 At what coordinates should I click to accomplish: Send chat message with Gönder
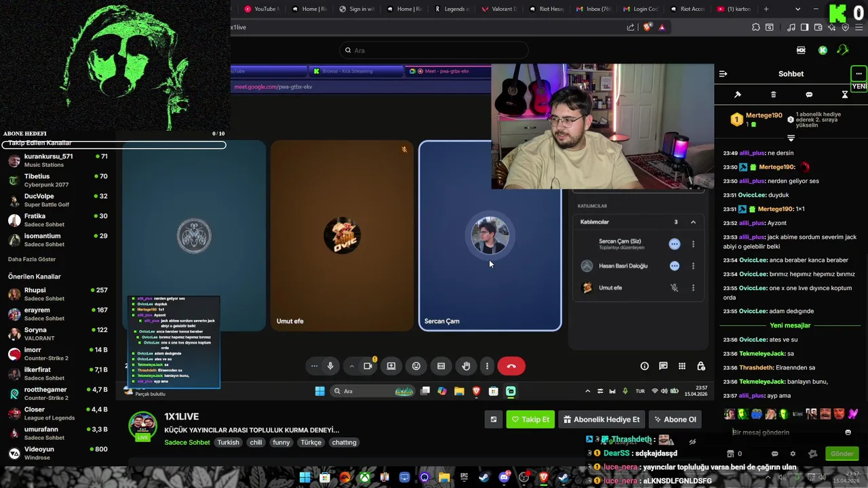click(842, 453)
